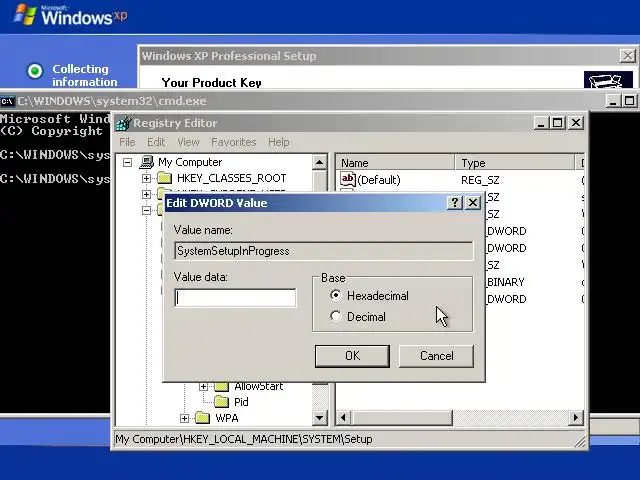The height and width of the screenshot is (480, 640).
Task: Select the AllowStart folder icon
Action: click(x=222, y=386)
